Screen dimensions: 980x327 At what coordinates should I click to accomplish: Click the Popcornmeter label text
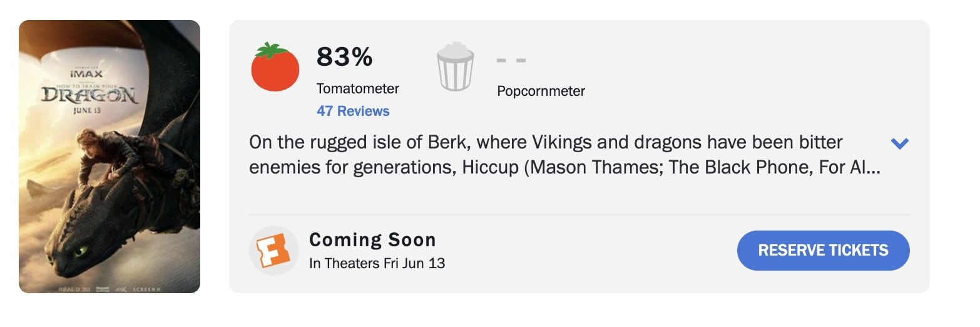click(x=541, y=91)
